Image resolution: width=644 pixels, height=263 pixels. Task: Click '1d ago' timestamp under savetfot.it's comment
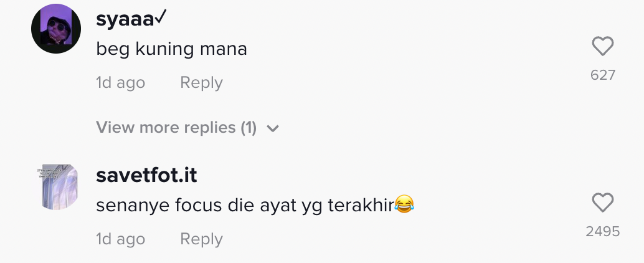(120, 239)
